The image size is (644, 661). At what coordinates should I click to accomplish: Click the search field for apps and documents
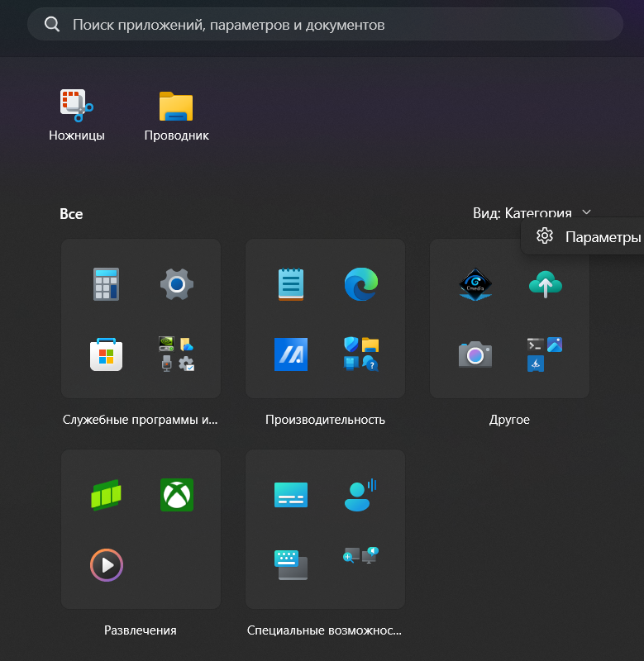[x=325, y=25]
